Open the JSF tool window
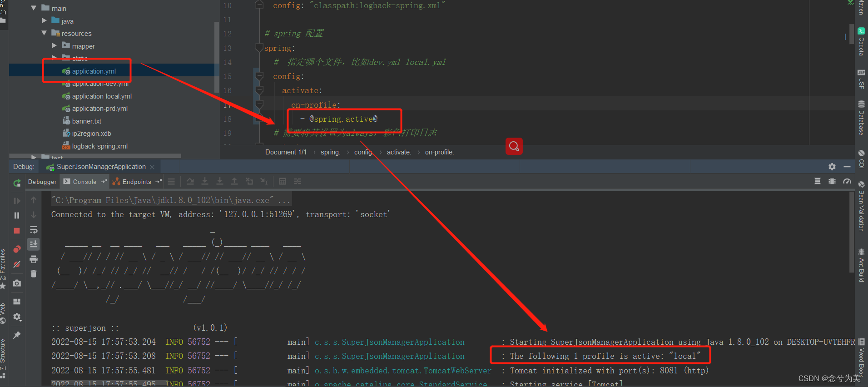The width and height of the screenshot is (868, 387). click(x=861, y=79)
